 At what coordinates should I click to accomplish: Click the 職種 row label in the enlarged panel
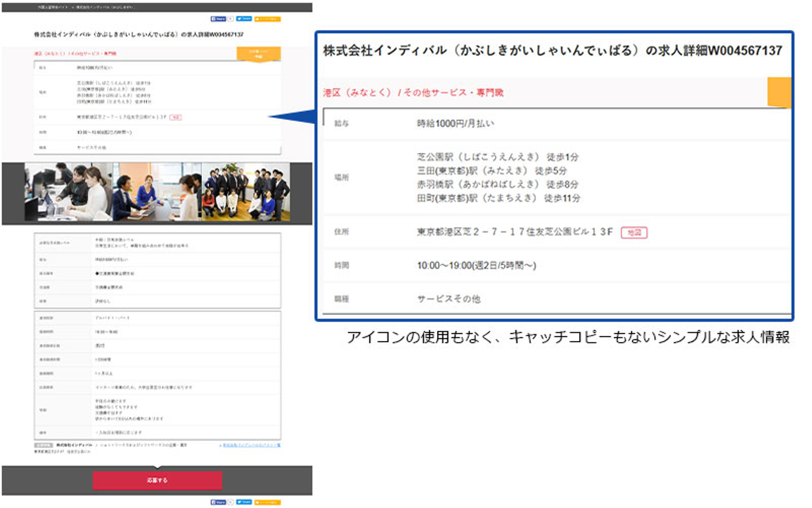click(x=341, y=299)
